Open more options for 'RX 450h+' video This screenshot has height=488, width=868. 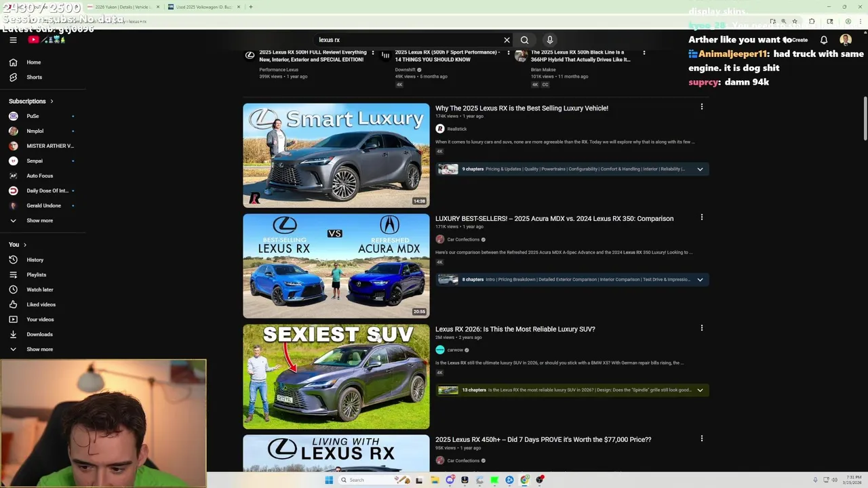(702, 438)
